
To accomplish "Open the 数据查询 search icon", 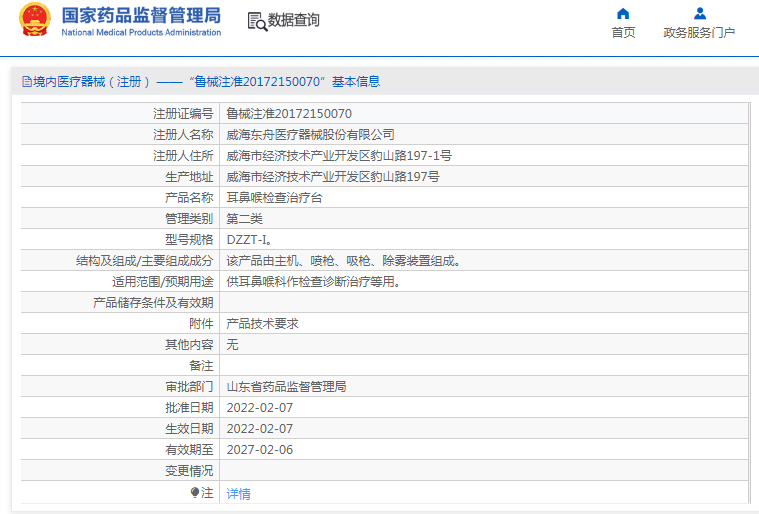I will [257, 21].
